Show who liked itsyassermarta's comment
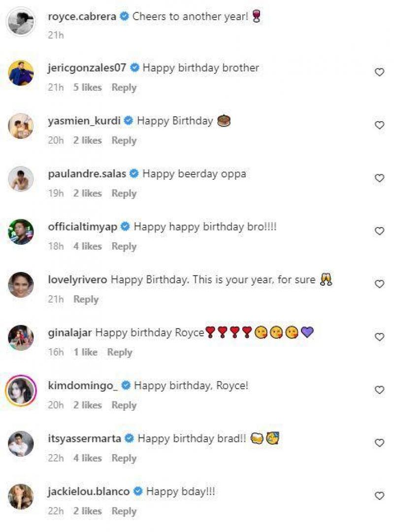The image size is (394, 532). point(87,458)
